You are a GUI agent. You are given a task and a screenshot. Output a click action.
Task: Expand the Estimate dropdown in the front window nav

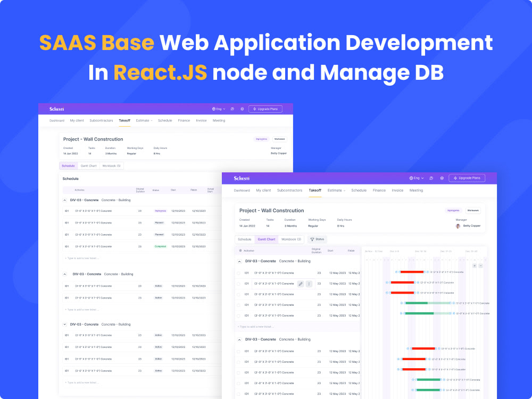pos(336,190)
